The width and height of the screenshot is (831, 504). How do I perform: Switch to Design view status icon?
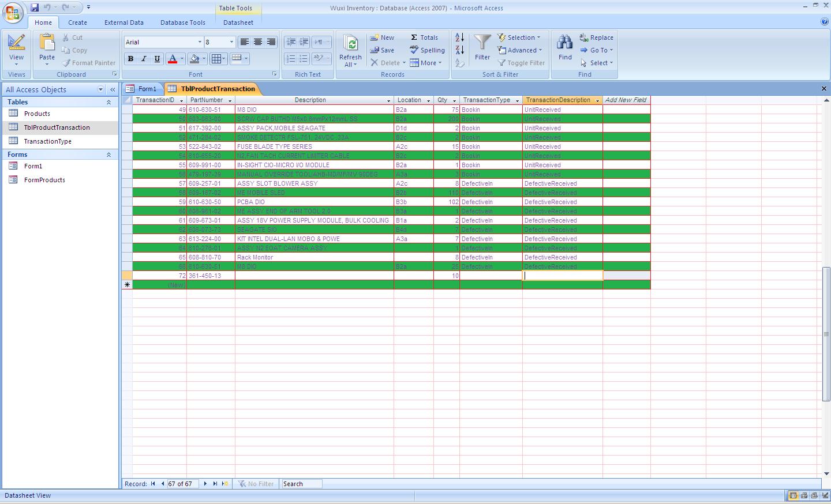[825, 496]
